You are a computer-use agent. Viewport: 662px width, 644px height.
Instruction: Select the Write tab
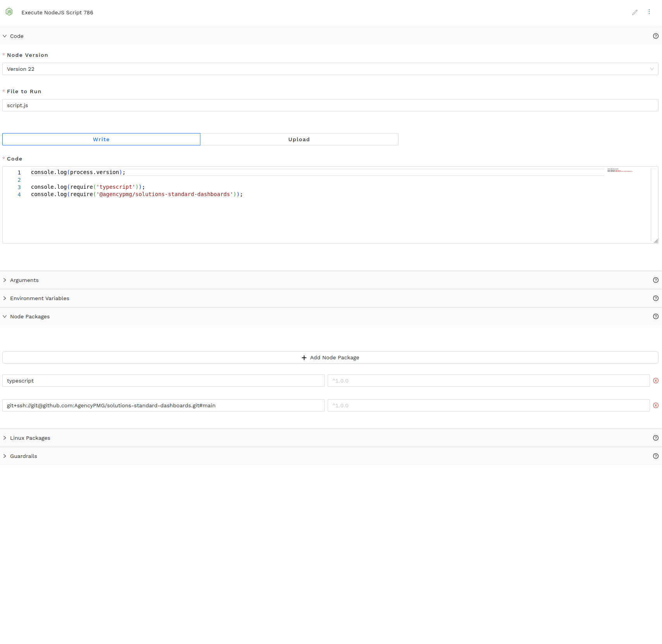pyautogui.click(x=101, y=139)
